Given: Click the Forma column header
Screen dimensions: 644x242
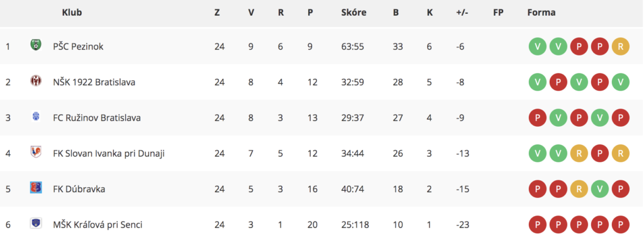Looking at the screenshot, I should coord(541,13).
